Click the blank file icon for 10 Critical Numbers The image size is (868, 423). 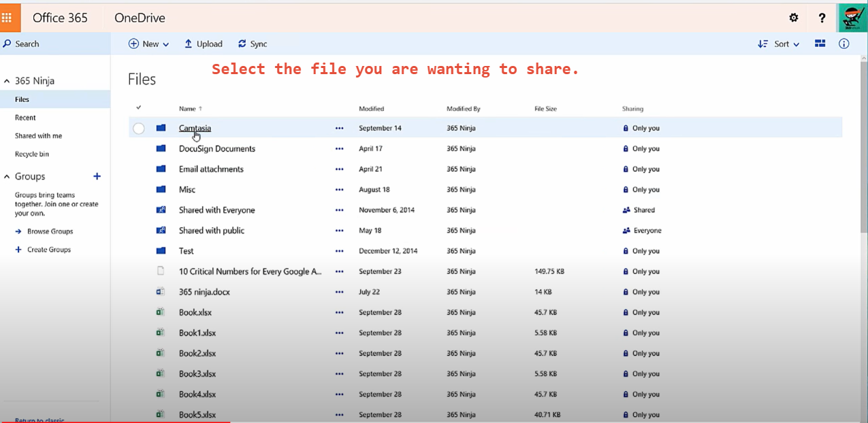click(161, 271)
